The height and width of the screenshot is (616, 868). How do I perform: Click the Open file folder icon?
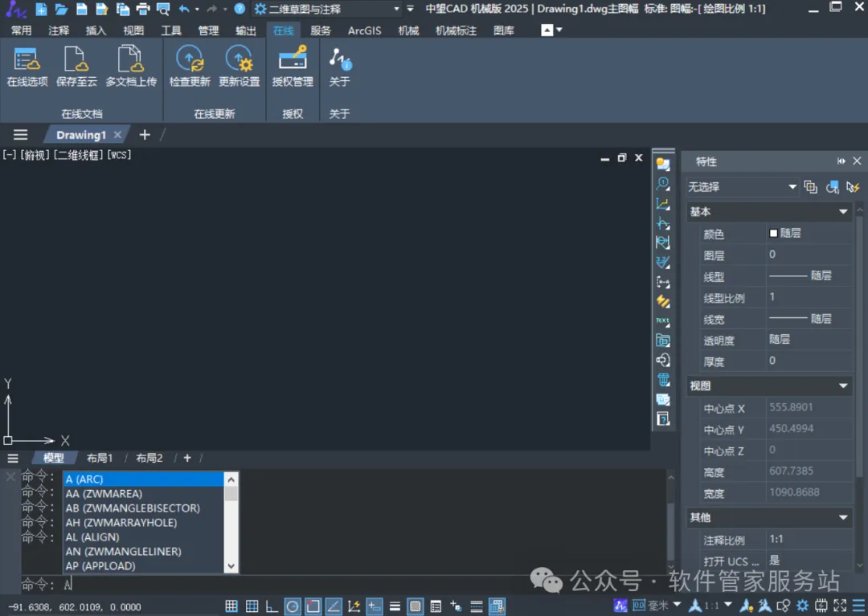pos(61,9)
